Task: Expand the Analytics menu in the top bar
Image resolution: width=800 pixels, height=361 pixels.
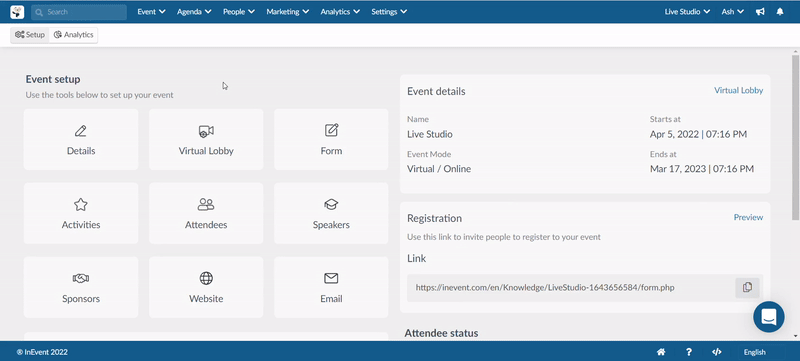Action: 340,12
